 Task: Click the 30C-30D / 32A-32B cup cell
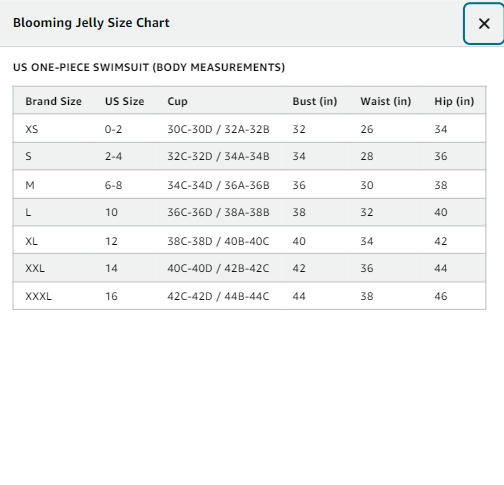point(218,129)
